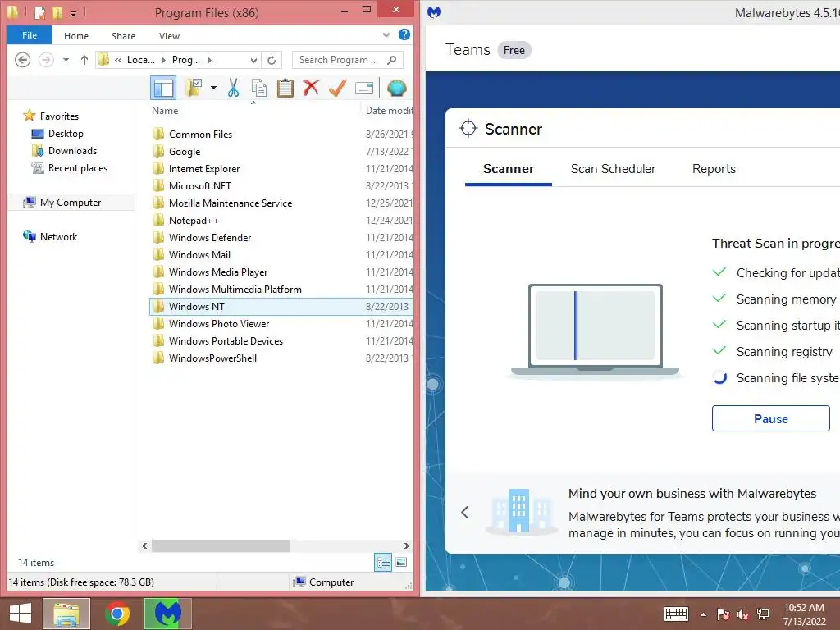Select the Internet Explorer folder
Viewport: 840px width, 630px height.
203,169
